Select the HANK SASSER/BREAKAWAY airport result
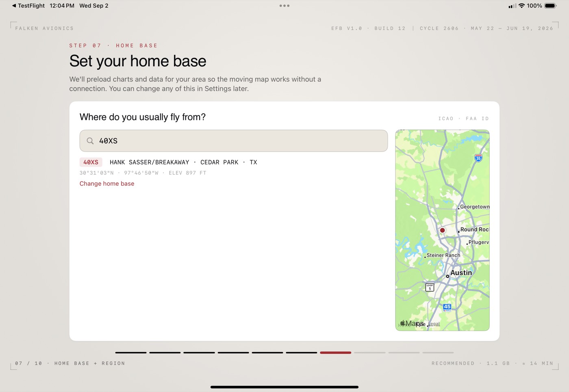 183,162
